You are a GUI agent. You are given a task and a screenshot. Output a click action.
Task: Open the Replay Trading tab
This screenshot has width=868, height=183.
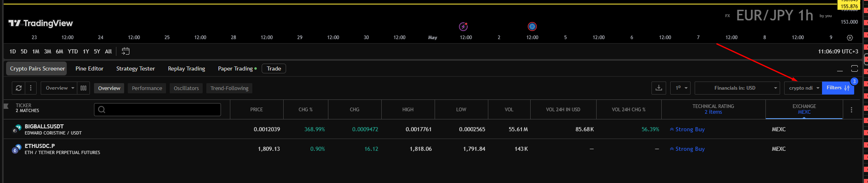pyautogui.click(x=186, y=68)
